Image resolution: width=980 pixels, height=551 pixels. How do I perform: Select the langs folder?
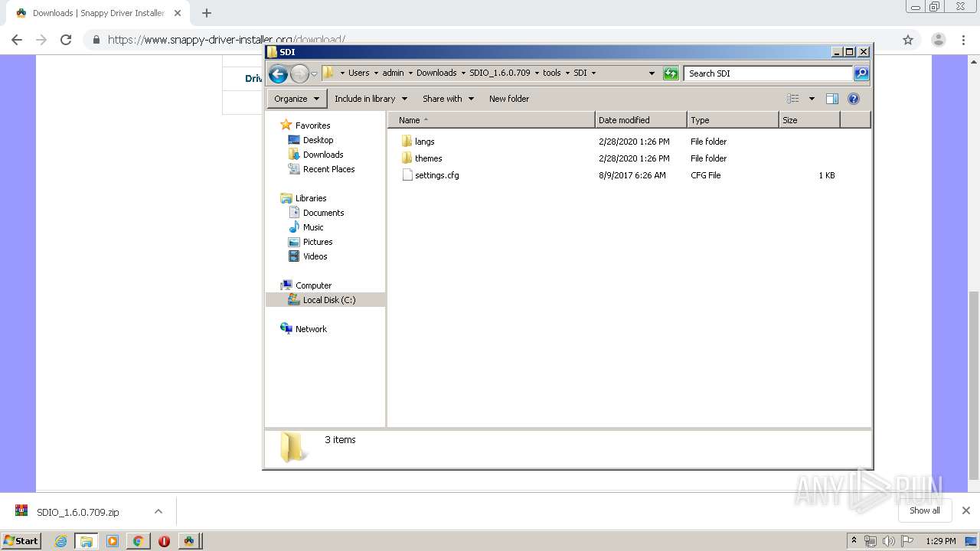pos(424,142)
